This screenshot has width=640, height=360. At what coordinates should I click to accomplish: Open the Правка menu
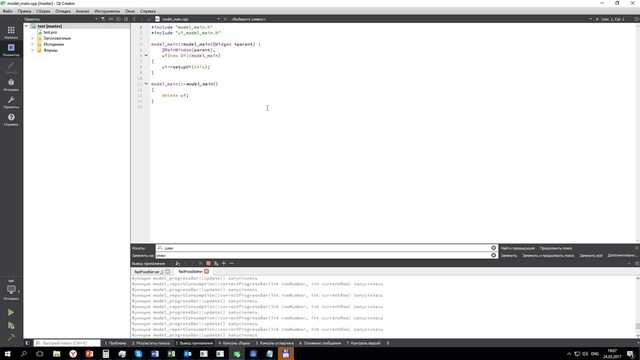[x=24, y=11]
